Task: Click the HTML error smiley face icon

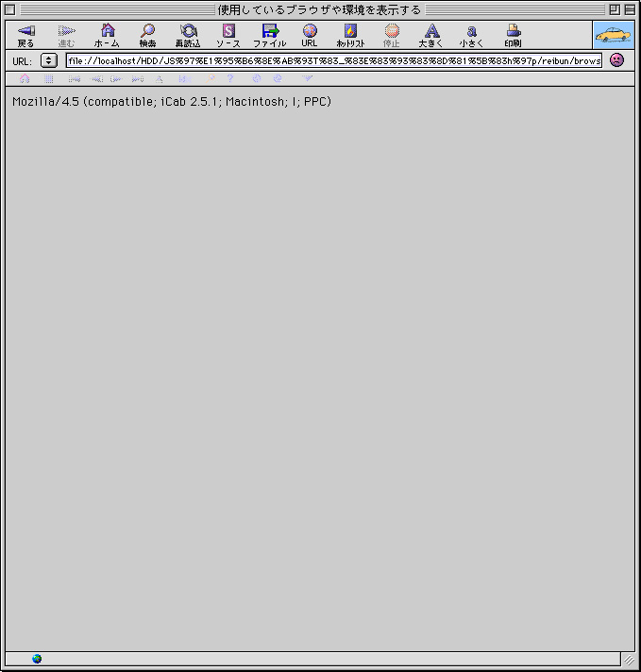Action: pyautogui.click(x=616, y=60)
